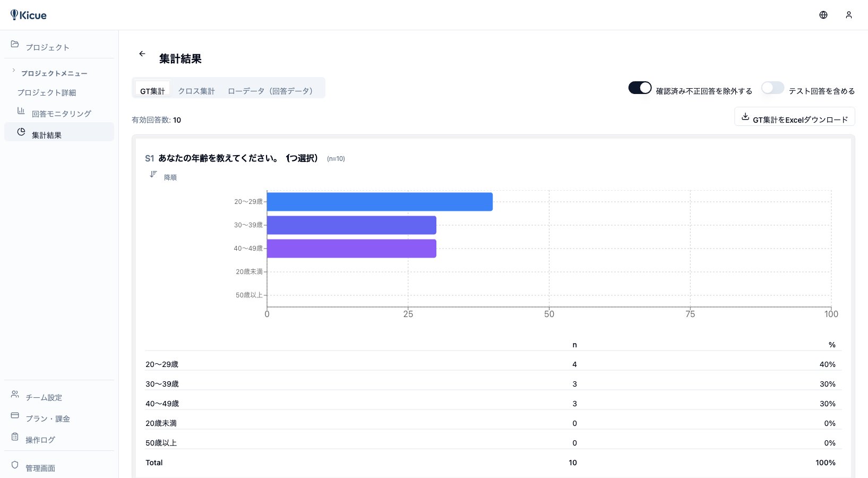Image resolution: width=868 pixels, height=478 pixels.
Task: Click GT集計をExcelダウンロード button
Action: point(794,117)
